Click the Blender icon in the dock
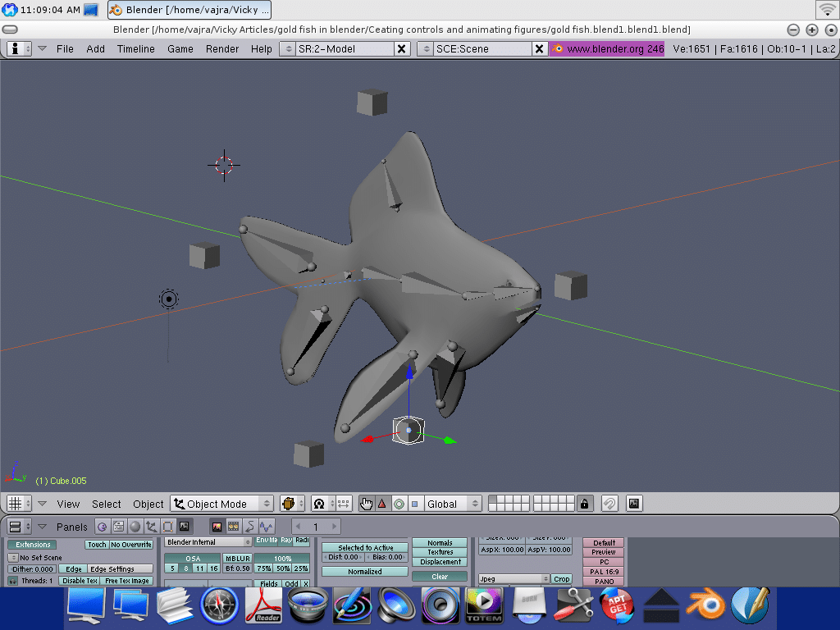840x630 pixels. point(702,607)
